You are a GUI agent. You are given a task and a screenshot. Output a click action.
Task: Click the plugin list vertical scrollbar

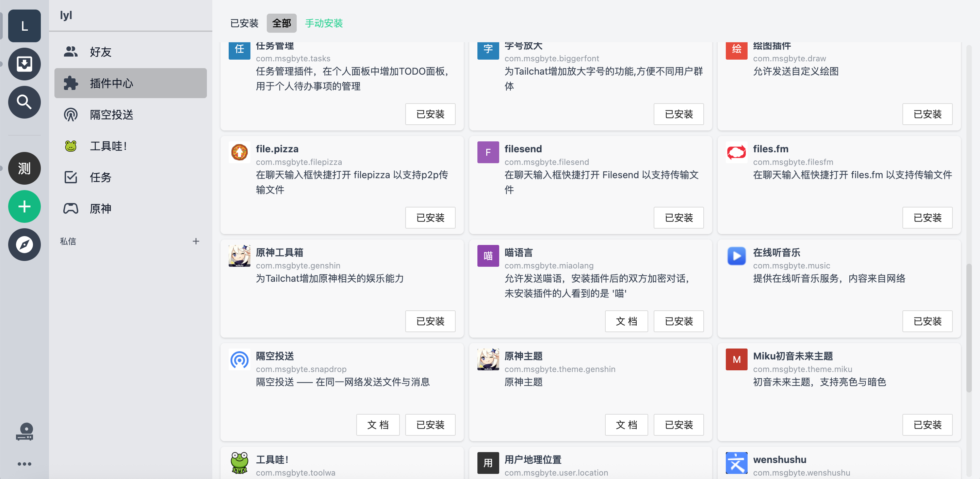click(968, 327)
